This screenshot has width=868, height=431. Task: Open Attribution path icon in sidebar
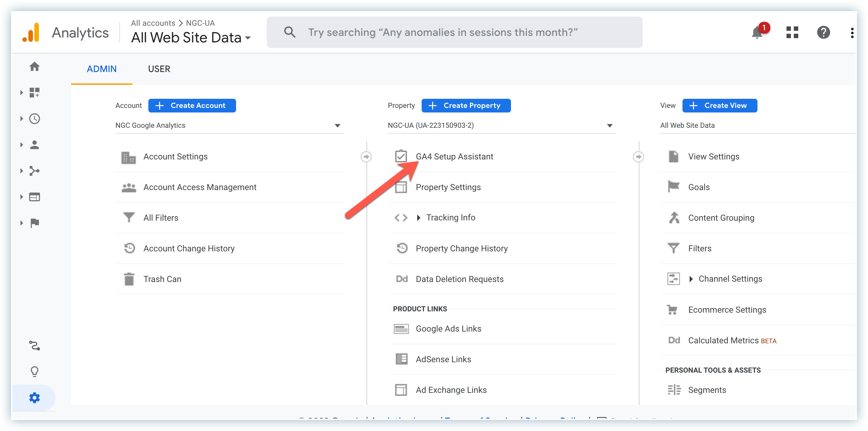(x=34, y=345)
